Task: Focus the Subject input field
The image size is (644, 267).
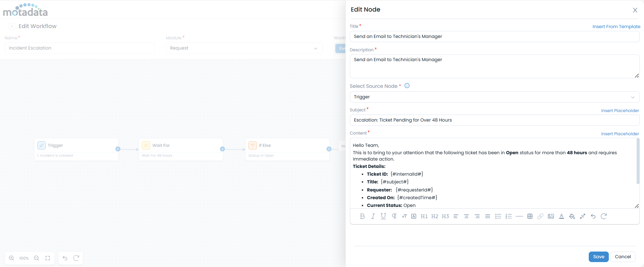Action: (x=494, y=120)
